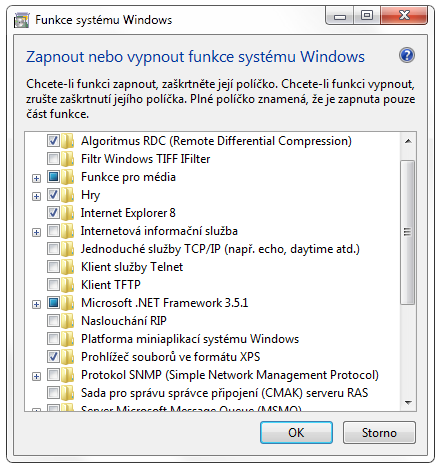This screenshot has width=437, height=467.
Task: Click the folder icon by Funkce pro média
Action: click(67, 177)
